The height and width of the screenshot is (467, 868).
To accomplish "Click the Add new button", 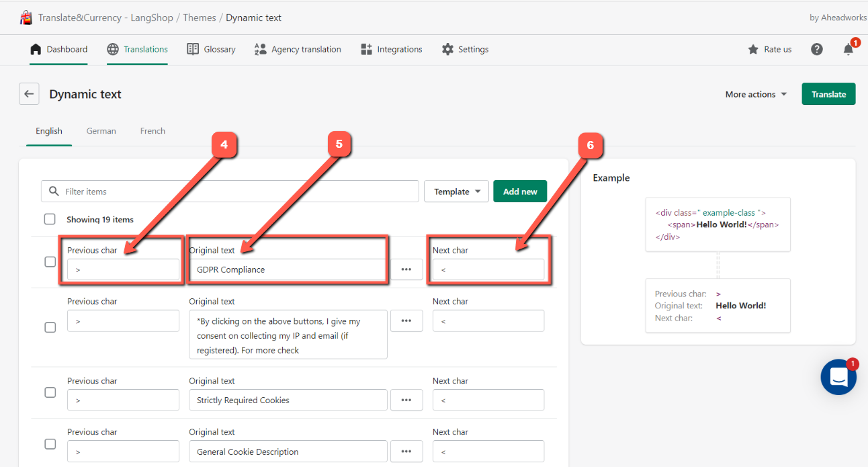I will click(x=520, y=192).
